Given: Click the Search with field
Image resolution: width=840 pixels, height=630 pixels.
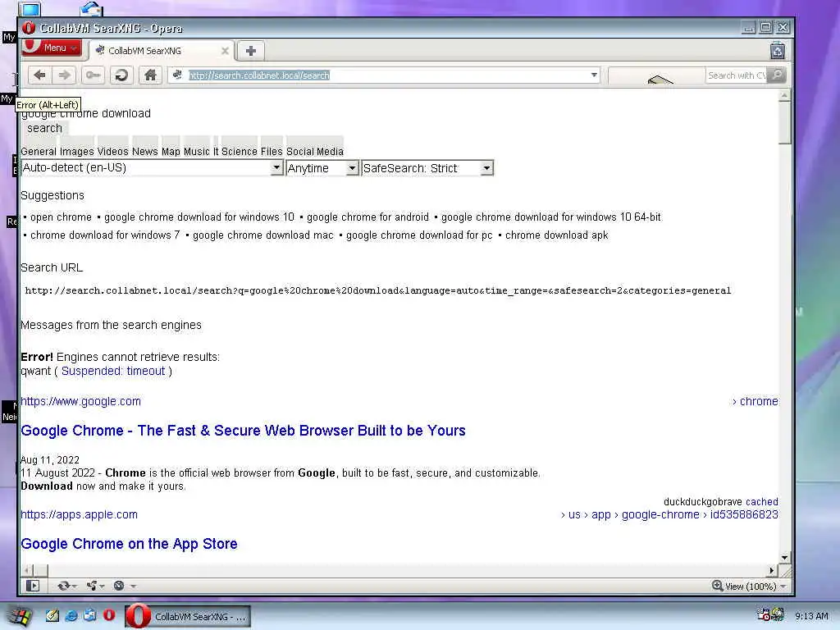Looking at the screenshot, I should (736, 75).
